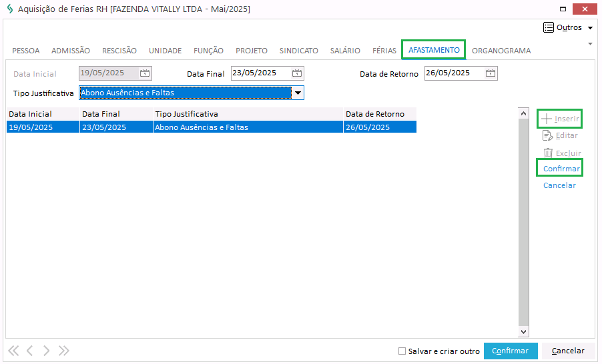
Task: Go to last record arrow
Action: click(x=63, y=351)
